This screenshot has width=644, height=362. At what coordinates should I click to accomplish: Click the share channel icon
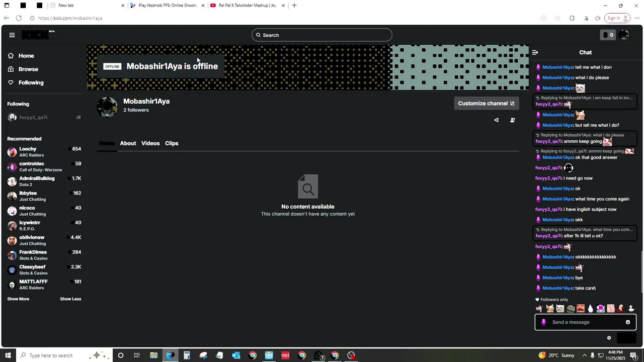point(497,120)
